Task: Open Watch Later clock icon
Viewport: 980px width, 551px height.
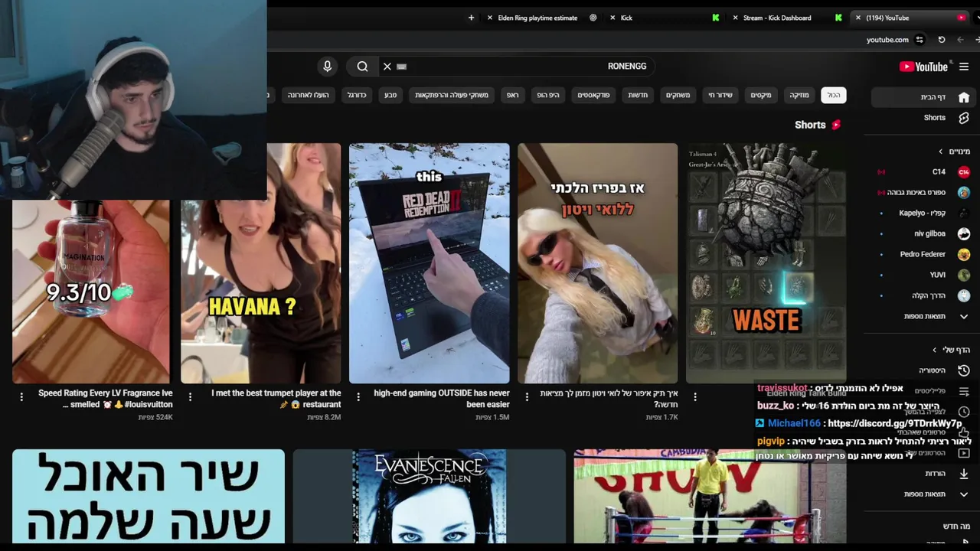Action: [x=964, y=412]
